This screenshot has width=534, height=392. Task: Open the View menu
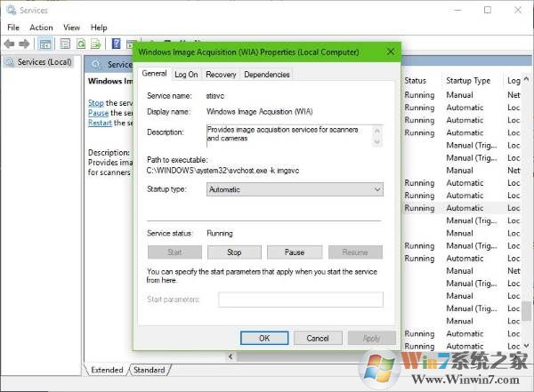click(x=71, y=28)
